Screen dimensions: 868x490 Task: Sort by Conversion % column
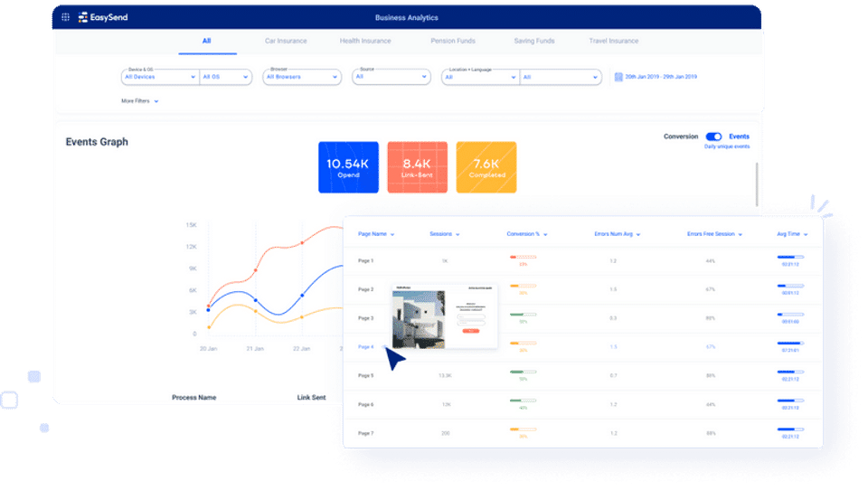point(526,234)
